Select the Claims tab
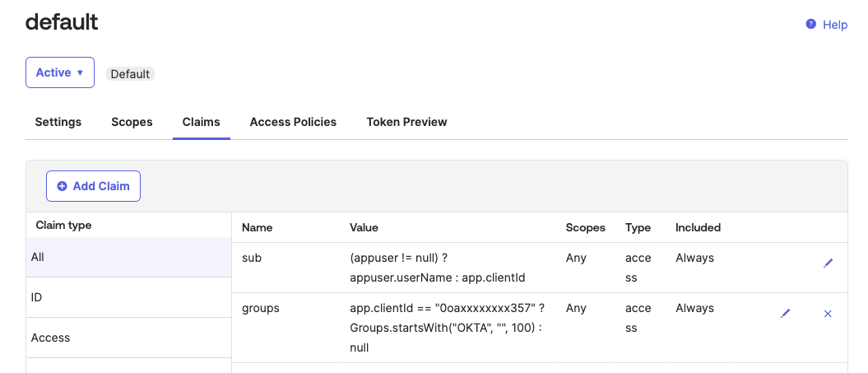The height and width of the screenshot is (373, 868). click(202, 122)
